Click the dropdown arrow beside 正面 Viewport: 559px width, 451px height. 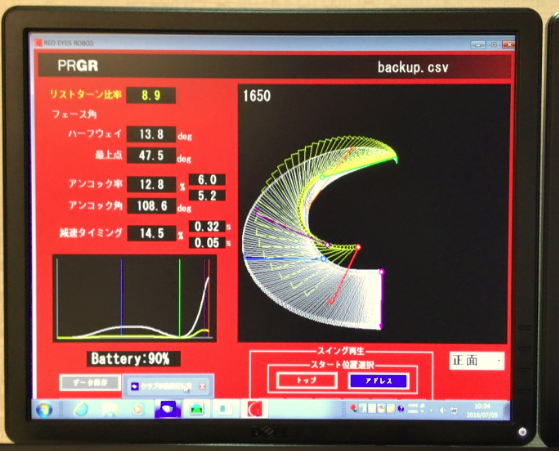pyautogui.click(x=499, y=361)
